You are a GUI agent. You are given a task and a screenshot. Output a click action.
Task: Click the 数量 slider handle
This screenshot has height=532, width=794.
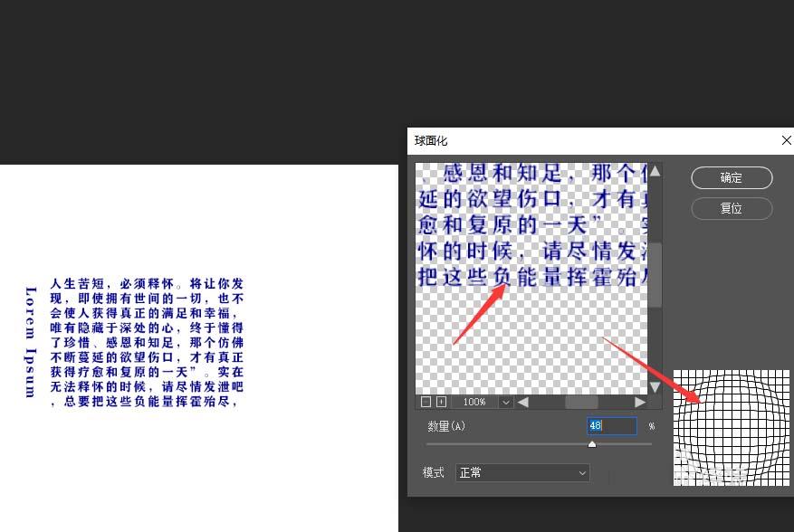(x=592, y=444)
